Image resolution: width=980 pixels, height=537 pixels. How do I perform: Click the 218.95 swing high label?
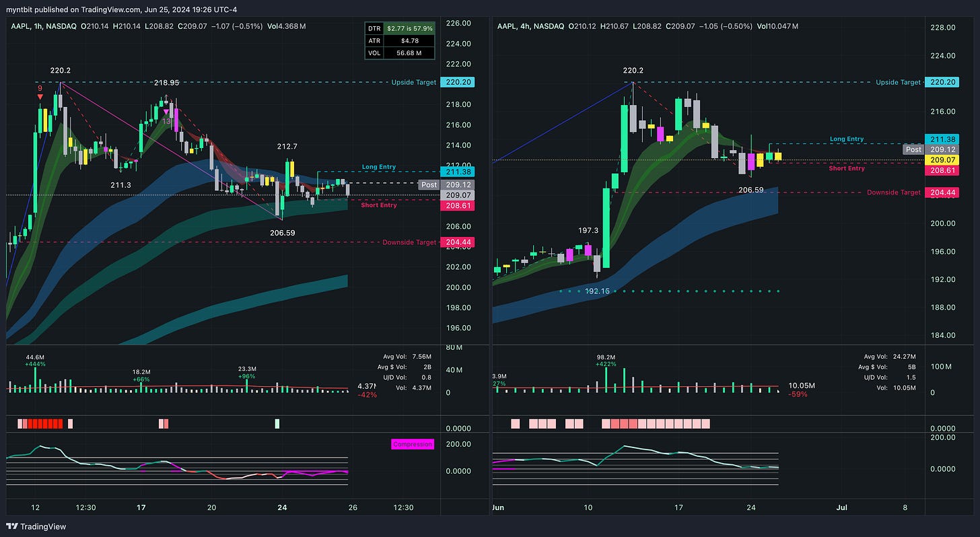[x=166, y=82]
